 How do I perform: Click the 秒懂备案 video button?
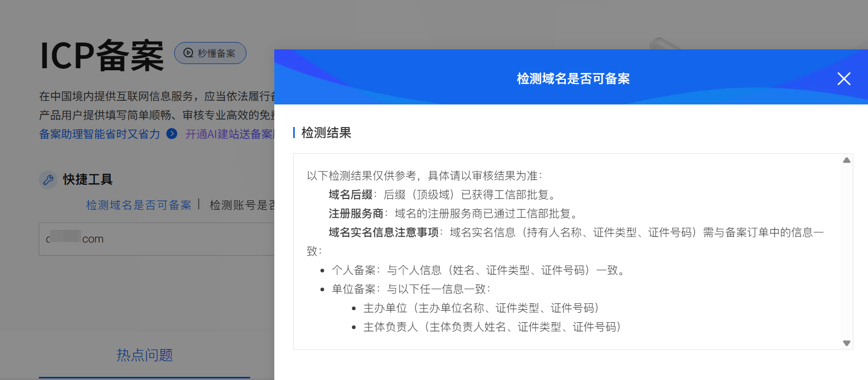[210, 53]
